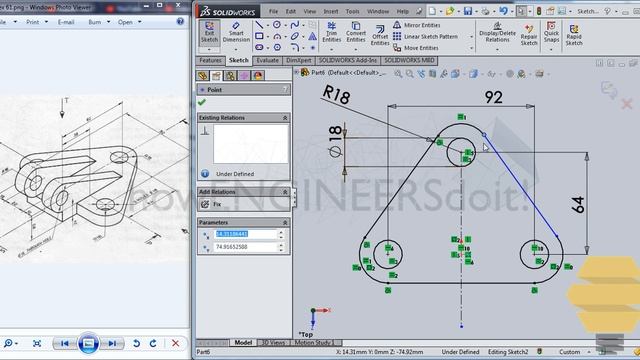Select the Circle sketch tool

point(277,25)
